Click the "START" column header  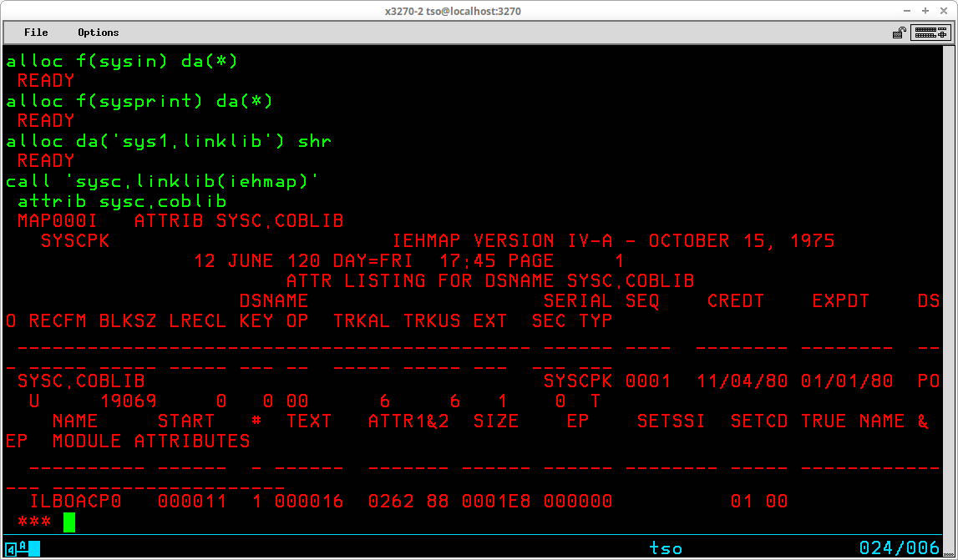[x=186, y=422]
